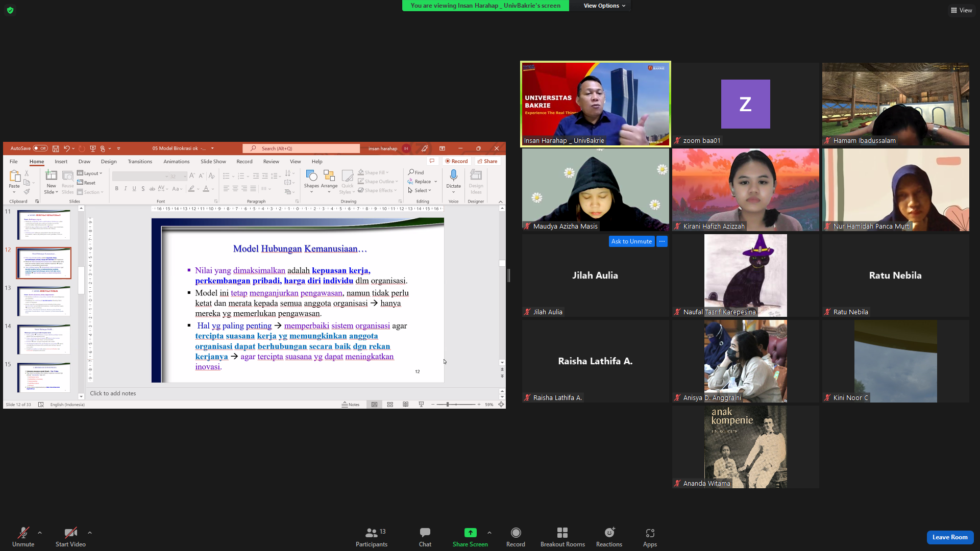The image size is (980, 551).
Task: Click the zoom slider in PowerPoint status bar
Action: tap(455, 405)
